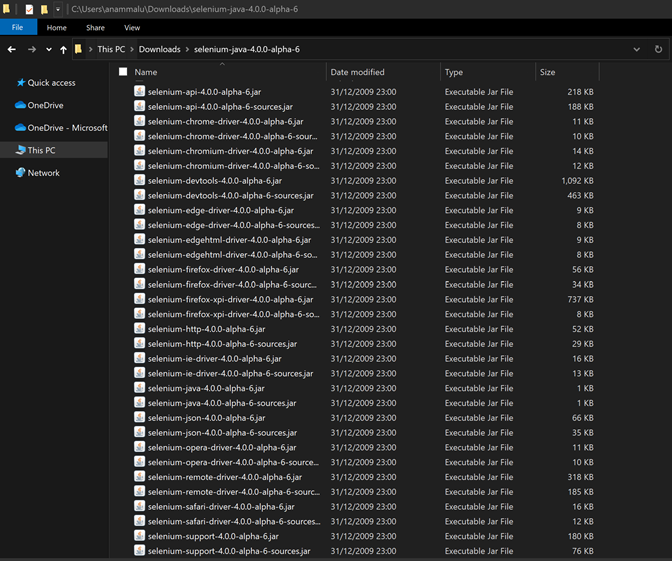
Task: Open Customize Quick Access Toolbar dropdown
Action: (58, 9)
